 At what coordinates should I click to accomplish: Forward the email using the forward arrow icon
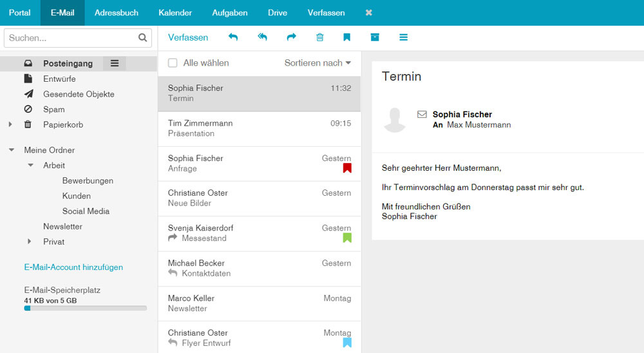click(291, 37)
